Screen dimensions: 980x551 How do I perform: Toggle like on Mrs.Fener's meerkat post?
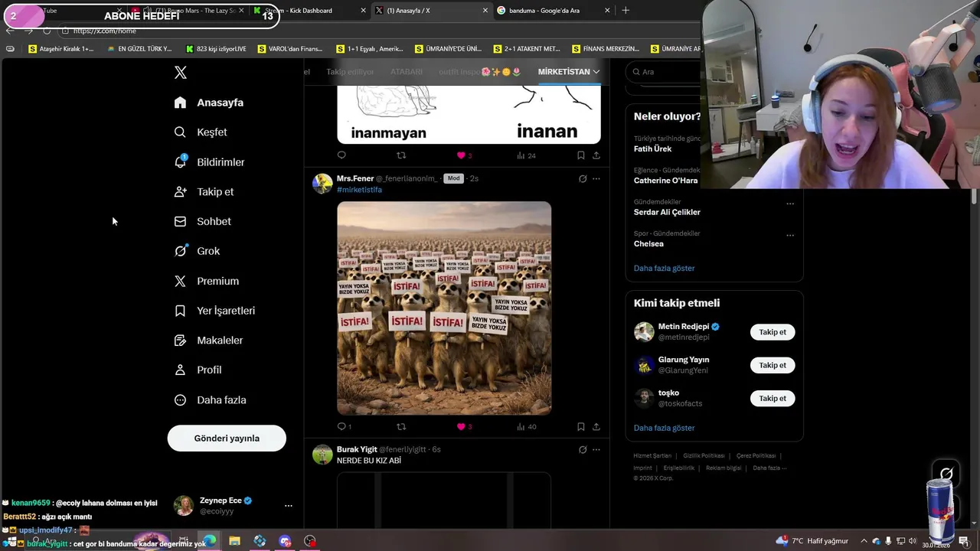pos(464,426)
